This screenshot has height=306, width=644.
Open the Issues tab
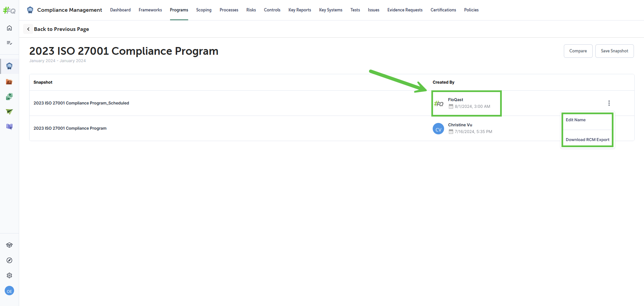pos(374,10)
